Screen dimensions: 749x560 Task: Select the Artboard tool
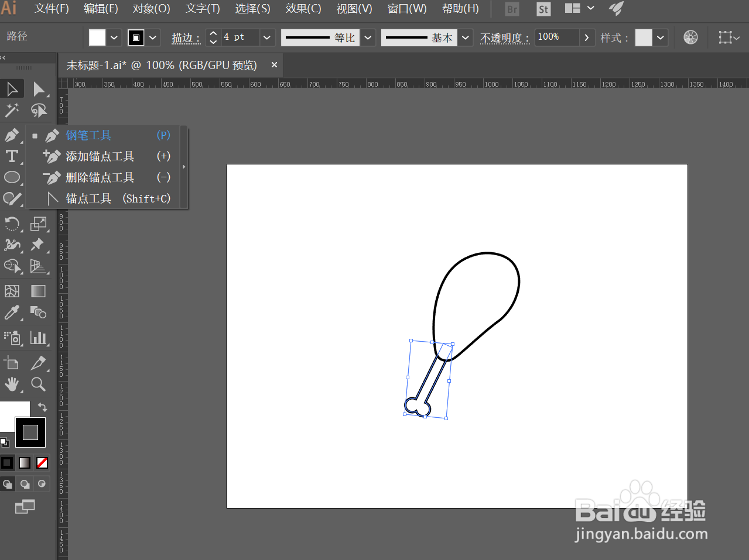tap(12, 363)
